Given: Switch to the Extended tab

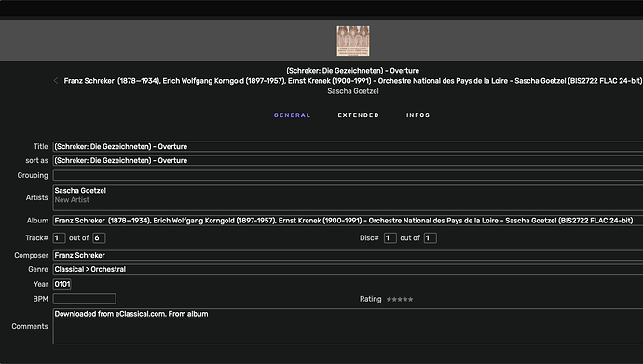Looking at the screenshot, I should pos(359,115).
